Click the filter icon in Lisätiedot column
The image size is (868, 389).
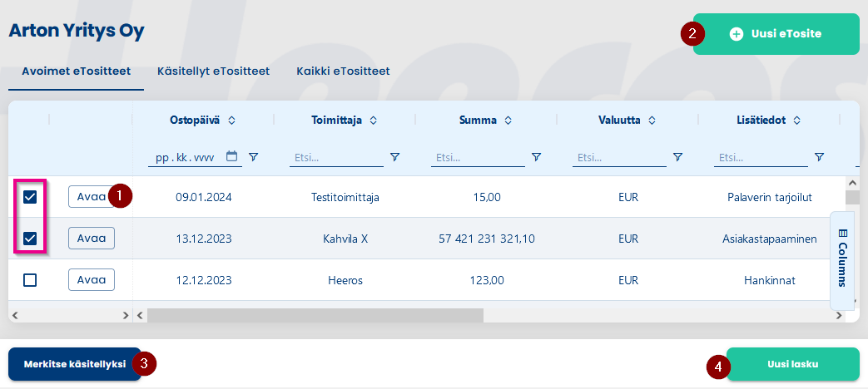pyautogui.click(x=819, y=157)
